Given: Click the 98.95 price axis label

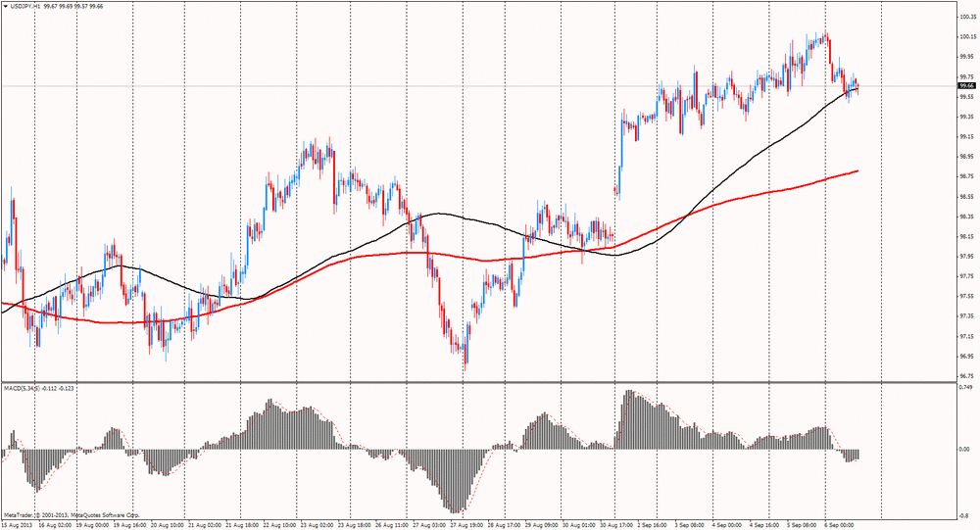Looking at the screenshot, I should [966, 156].
